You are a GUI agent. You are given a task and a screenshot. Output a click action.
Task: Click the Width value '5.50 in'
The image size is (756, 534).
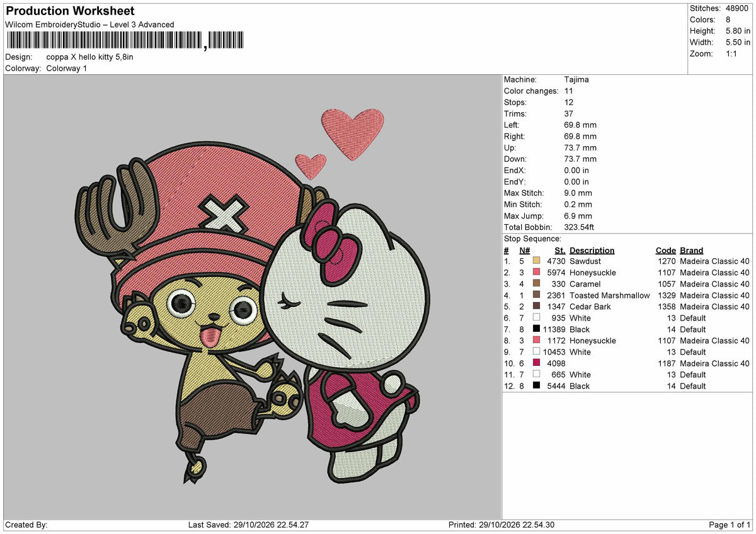click(x=738, y=42)
